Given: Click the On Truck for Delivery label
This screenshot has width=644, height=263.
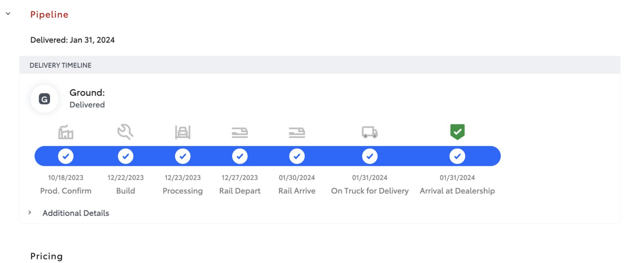Looking at the screenshot, I should (370, 191).
